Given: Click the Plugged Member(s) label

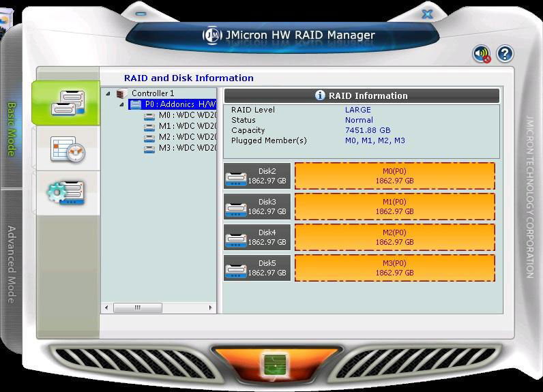Looking at the screenshot, I should [269, 140].
